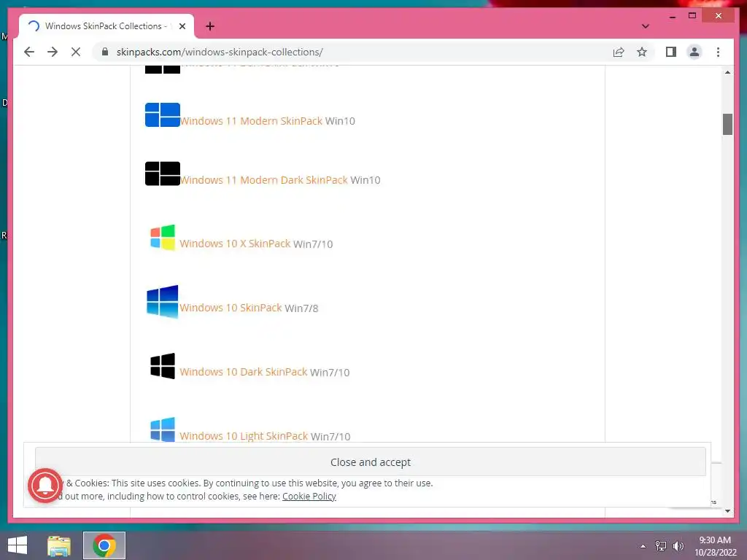Open Windows 10 Light SkinPack link
This screenshot has width=747, height=560.
244,436
